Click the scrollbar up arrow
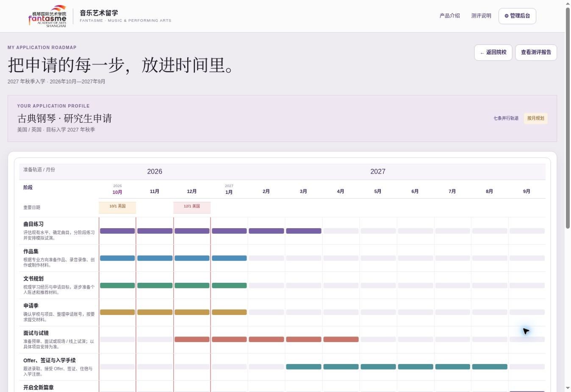This screenshot has width=571, height=392. 568,3
